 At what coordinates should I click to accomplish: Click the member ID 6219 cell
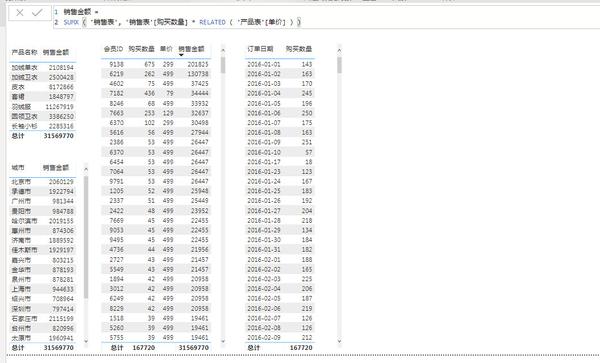click(116, 74)
